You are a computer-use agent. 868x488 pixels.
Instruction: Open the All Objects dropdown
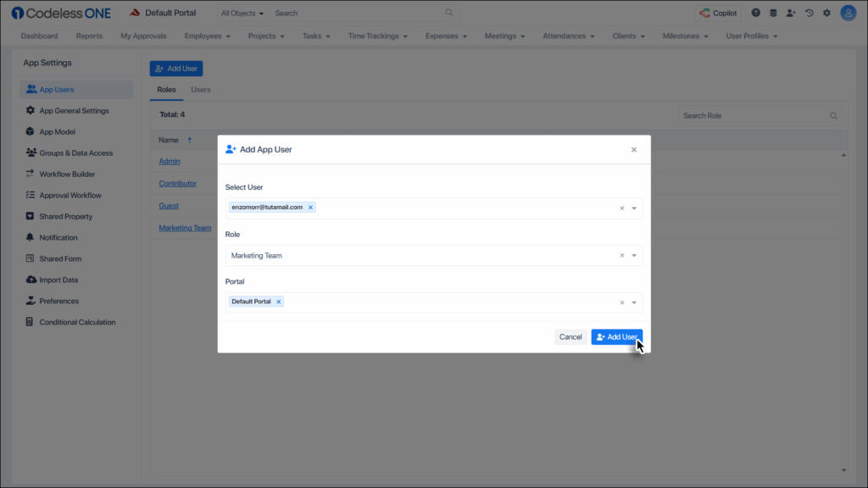tap(242, 13)
